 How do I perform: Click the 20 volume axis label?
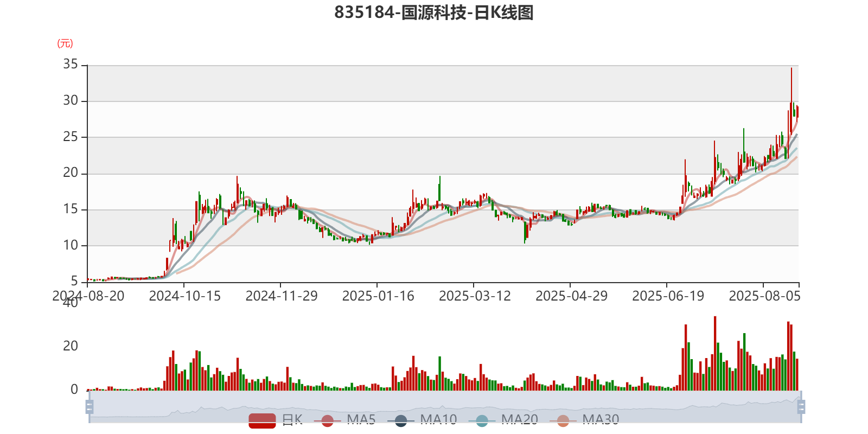point(71,346)
